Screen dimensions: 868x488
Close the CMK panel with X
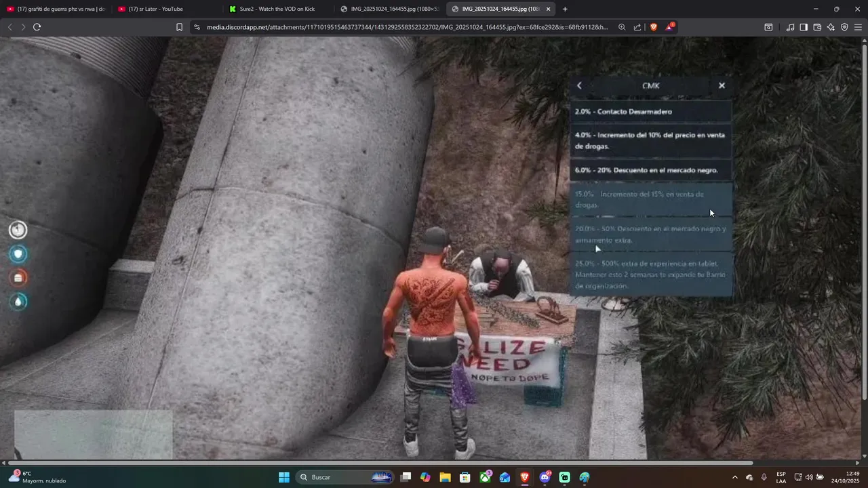coord(722,85)
